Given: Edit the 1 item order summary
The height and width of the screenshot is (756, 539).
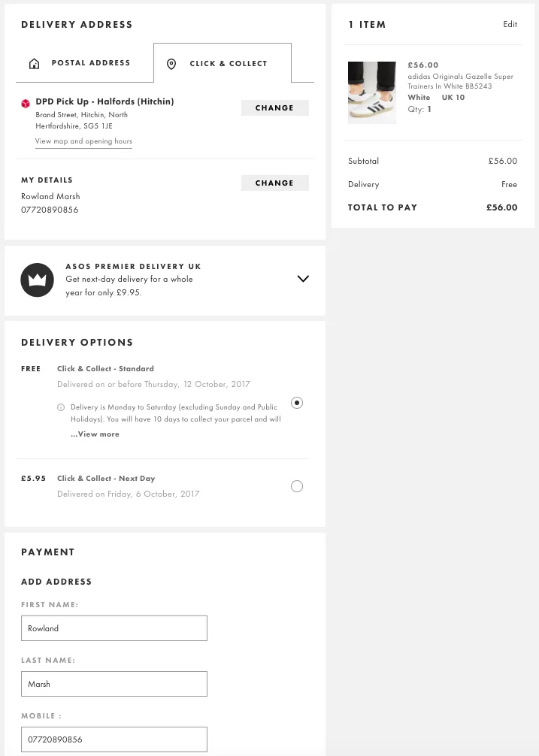Looking at the screenshot, I should coord(510,24).
